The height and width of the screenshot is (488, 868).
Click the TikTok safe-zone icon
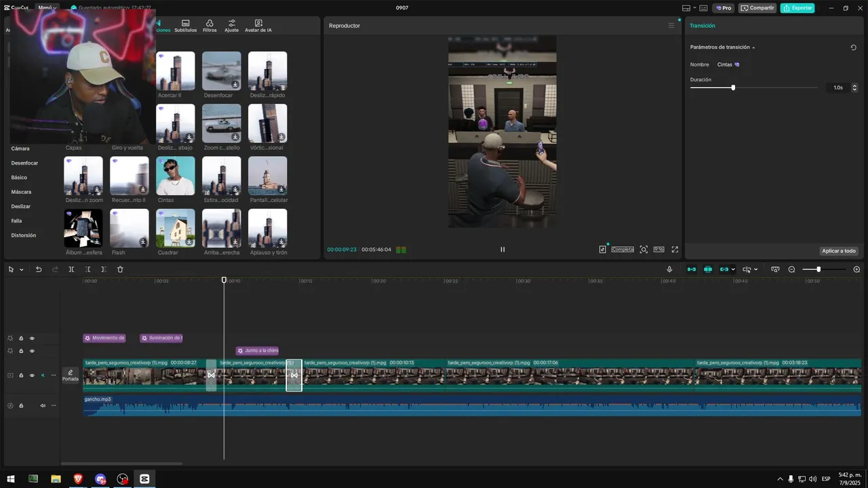click(602, 249)
